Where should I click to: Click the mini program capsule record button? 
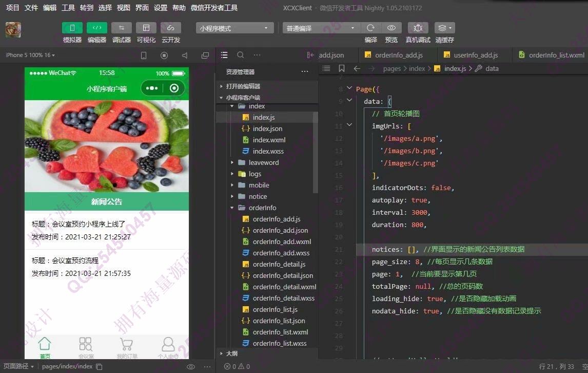174,88
